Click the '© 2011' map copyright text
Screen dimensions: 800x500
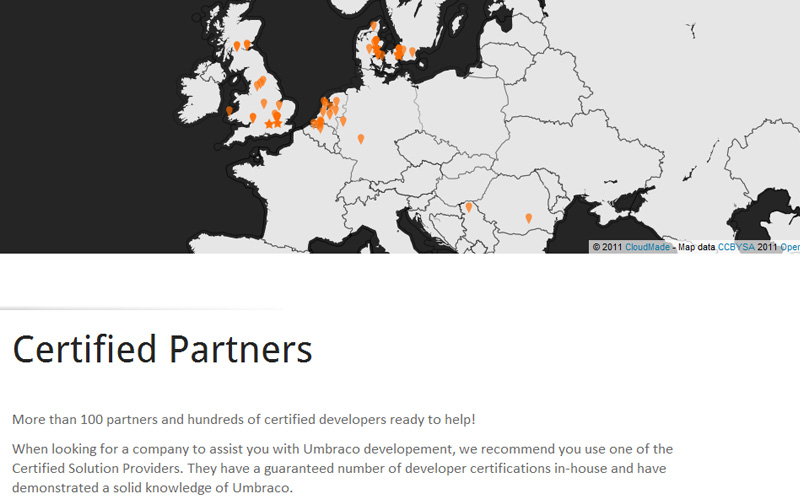coord(607,247)
